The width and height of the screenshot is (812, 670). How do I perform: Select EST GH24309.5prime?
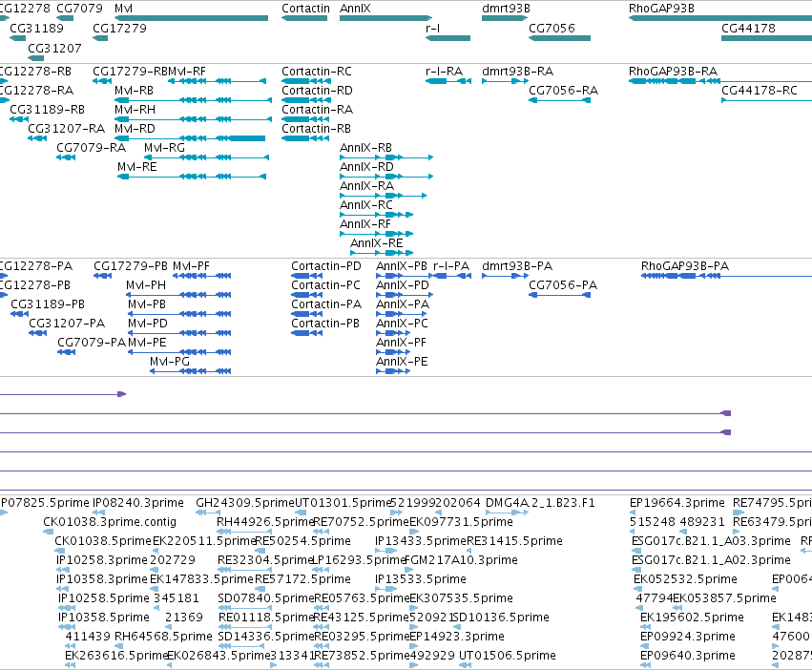pos(245,503)
